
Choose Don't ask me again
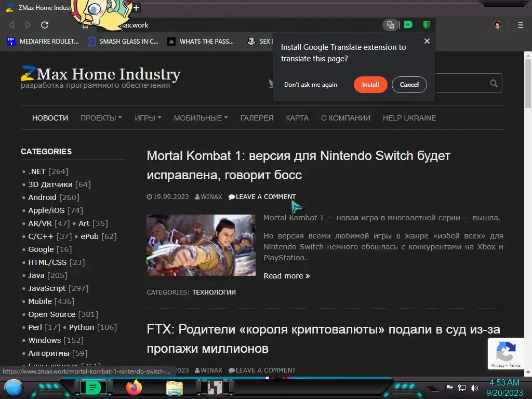point(311,85)
